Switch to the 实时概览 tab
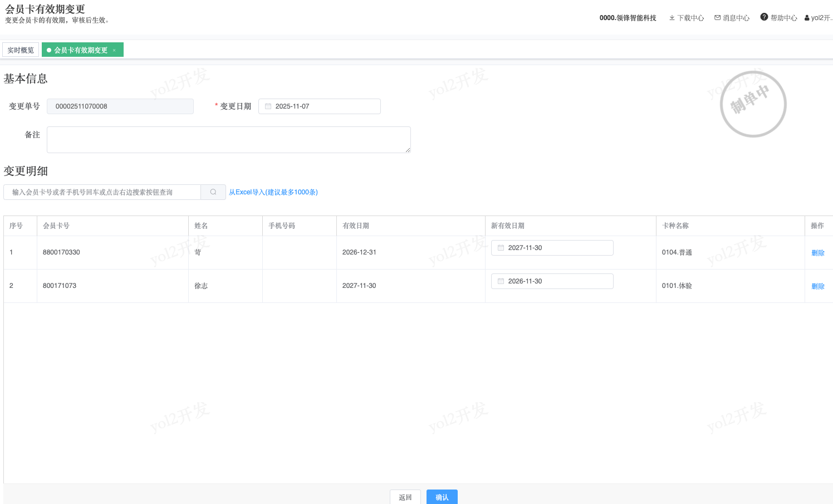 pyautogui.click(x=21, y=50)
